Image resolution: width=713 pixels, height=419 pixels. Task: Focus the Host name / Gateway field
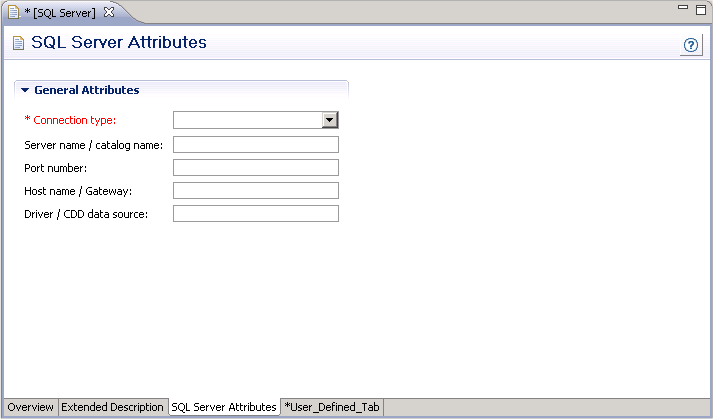tap(256, 191)
